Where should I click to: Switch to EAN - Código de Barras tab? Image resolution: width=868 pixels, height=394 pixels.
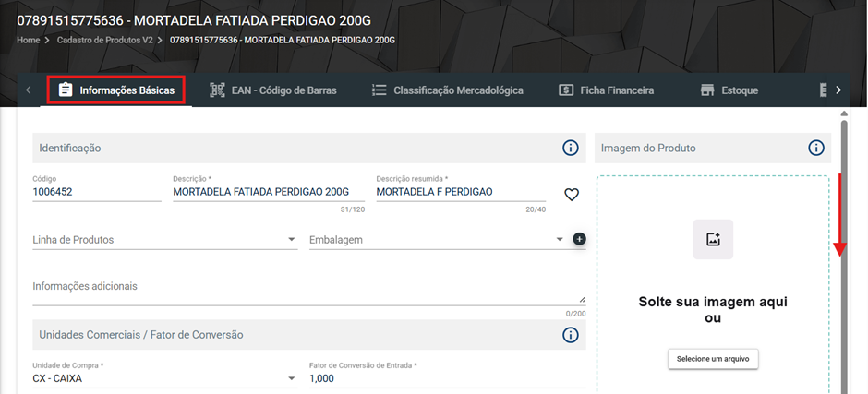(273, 90)
